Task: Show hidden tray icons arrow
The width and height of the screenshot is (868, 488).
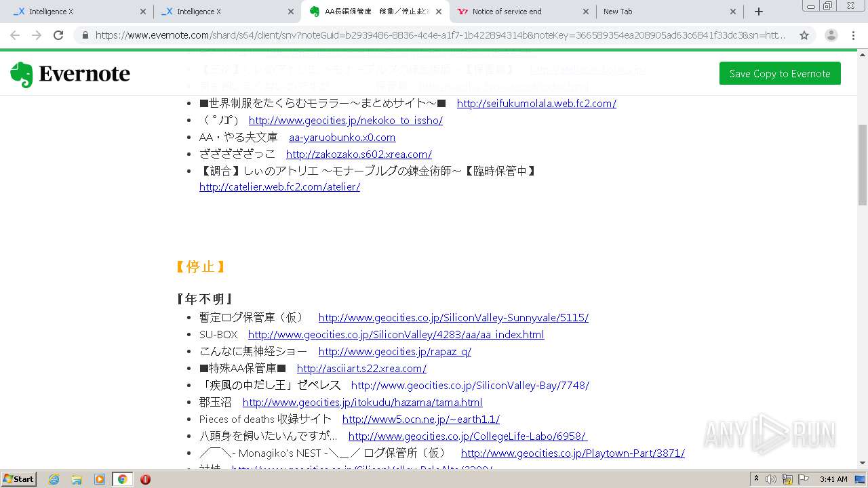Action: tap(757, 479)
